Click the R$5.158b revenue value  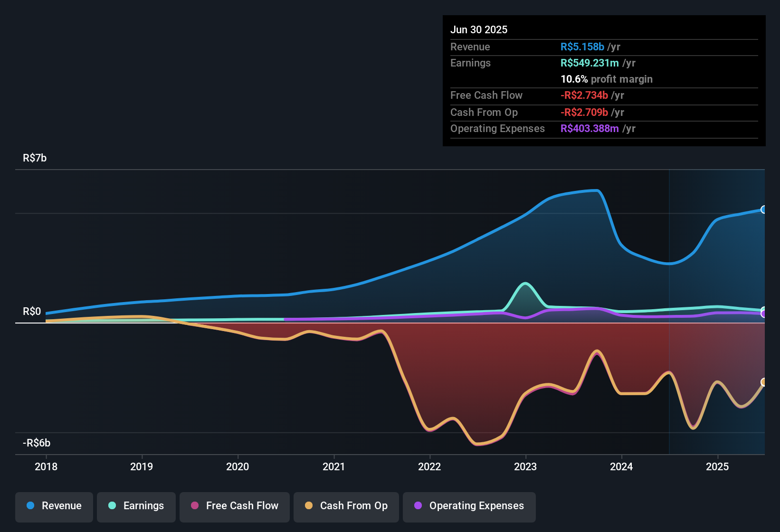point(582,47)
